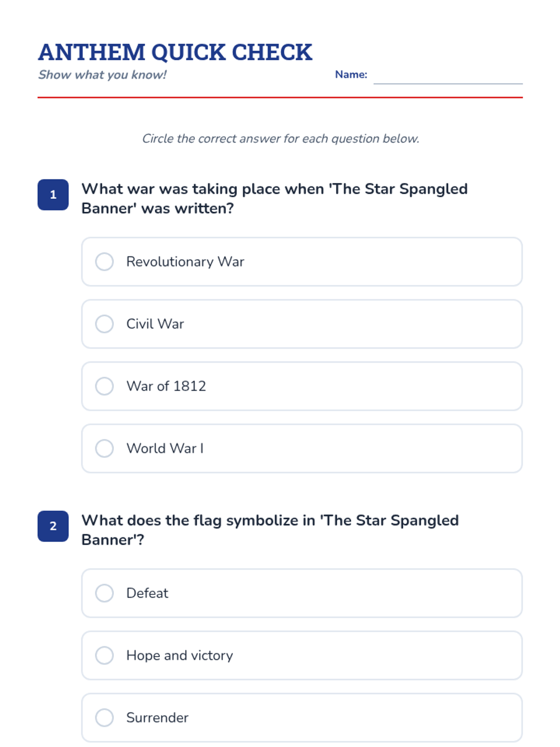Click the question 2 number badge
This screenshot has height=747, width=560.
[53, 526]
